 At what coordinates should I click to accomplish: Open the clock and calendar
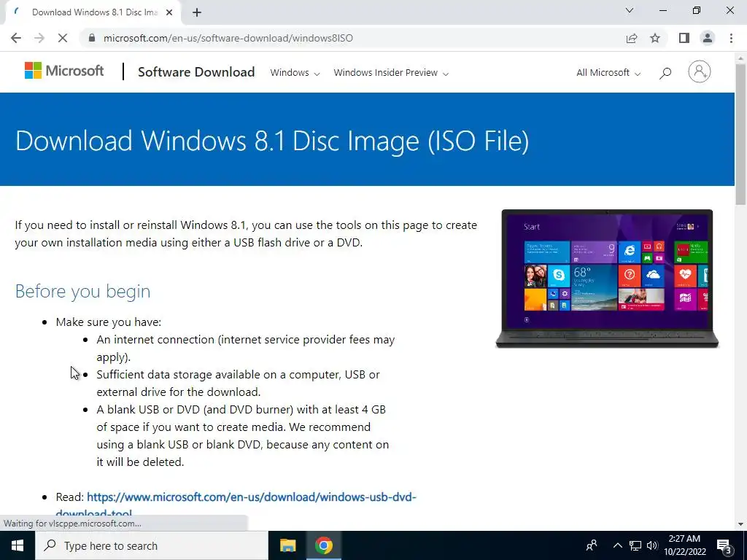[x=684, y=545]
